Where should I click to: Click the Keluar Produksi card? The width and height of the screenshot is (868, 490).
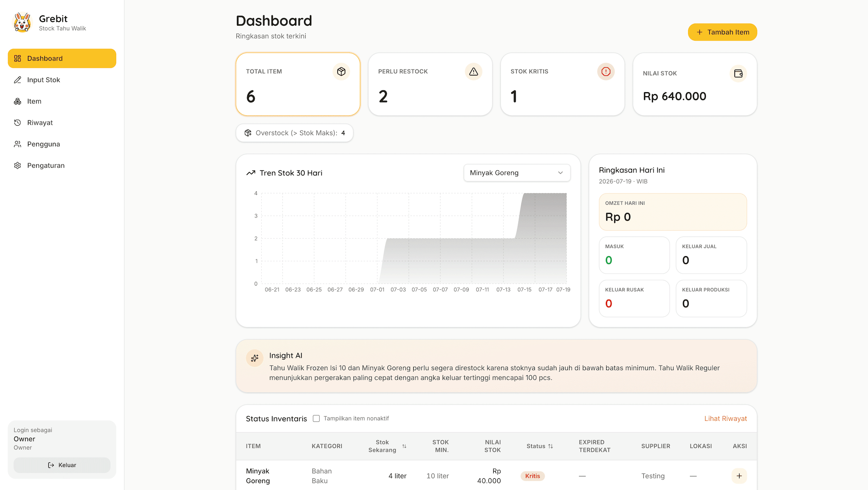coord(711,298)
